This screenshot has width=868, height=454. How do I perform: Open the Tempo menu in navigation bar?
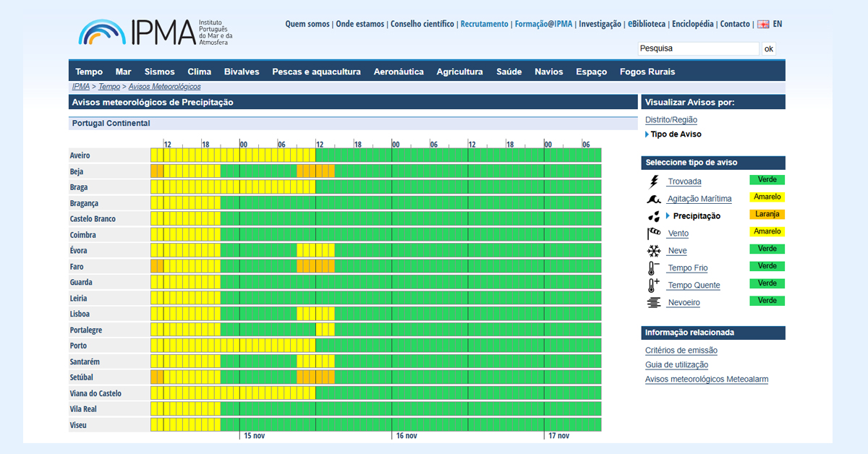pyautogui.click(x=89, y=72)
